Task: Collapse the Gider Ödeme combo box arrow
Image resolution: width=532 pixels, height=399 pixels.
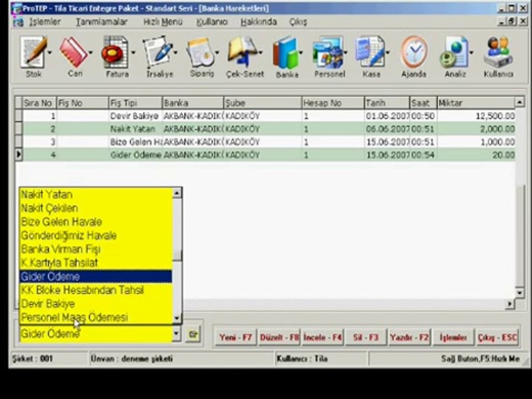Action: tap(176, 334)
